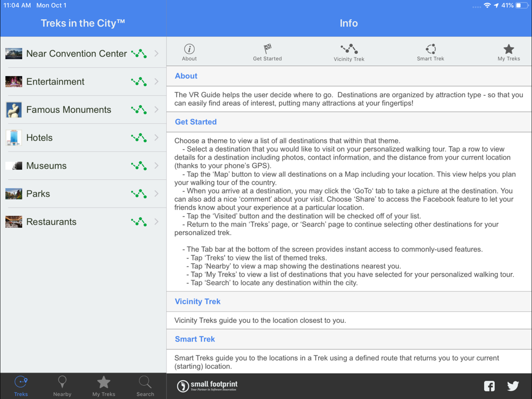532x399 pixels.
Task: Tap the 11:04 AM clock in status bar
Action: (17, 5)
